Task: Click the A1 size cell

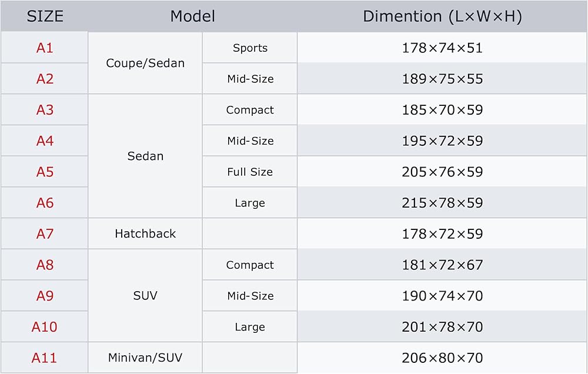Action: [x=44, y=48]
